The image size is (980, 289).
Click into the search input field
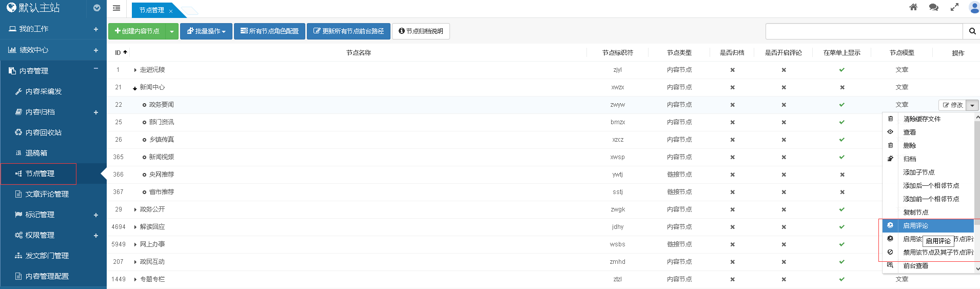click(864, 31)
